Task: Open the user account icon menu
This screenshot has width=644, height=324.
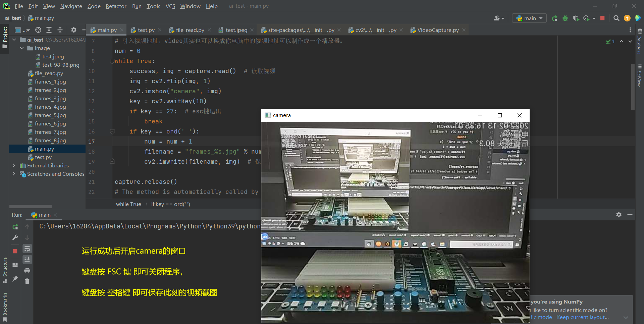Action: pyautogui.click(x=499, y=18)
